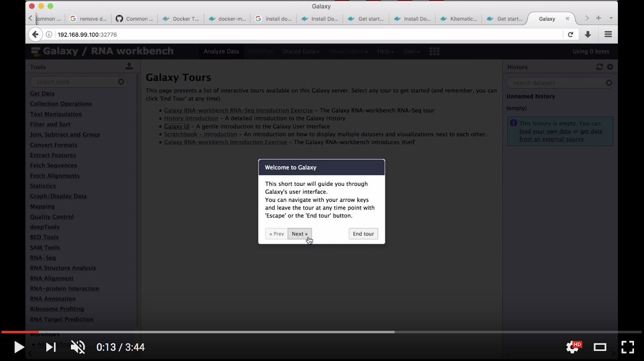Expand the RNA Structure Analysis tool section
The height and width of the screenshot is (361, 644).
[63, 268]
